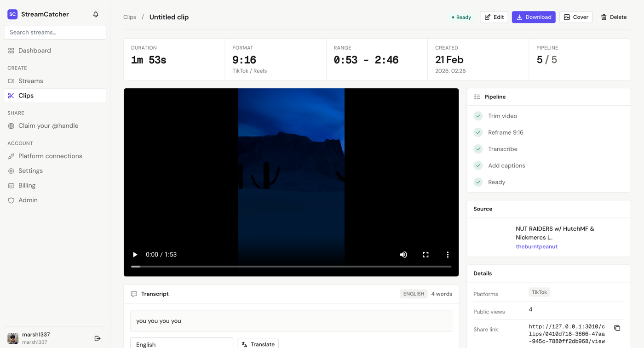
Task: Mute the video with the speaker icon
Action: tap(403, 255)
